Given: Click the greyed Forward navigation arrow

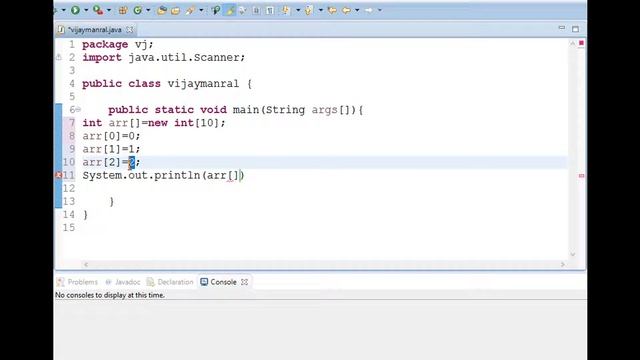Looking at the screenshot, I should (369, 10).
